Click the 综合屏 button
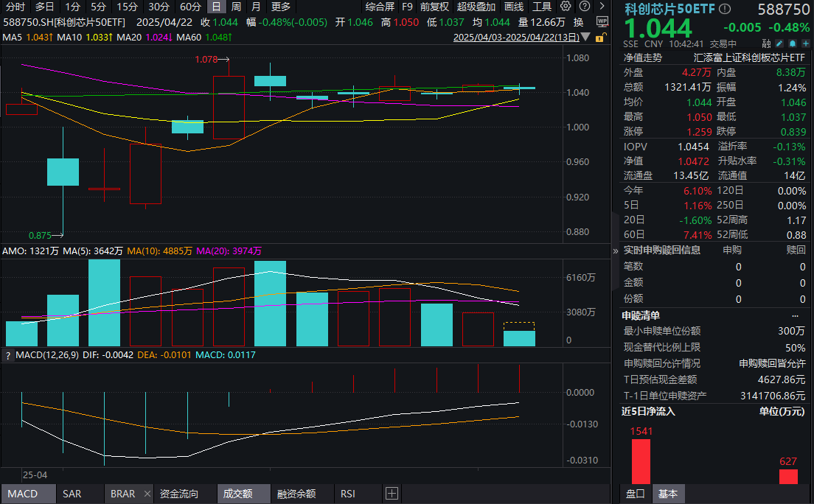Viewport: 814px width, 504px height. pos(380,7)
